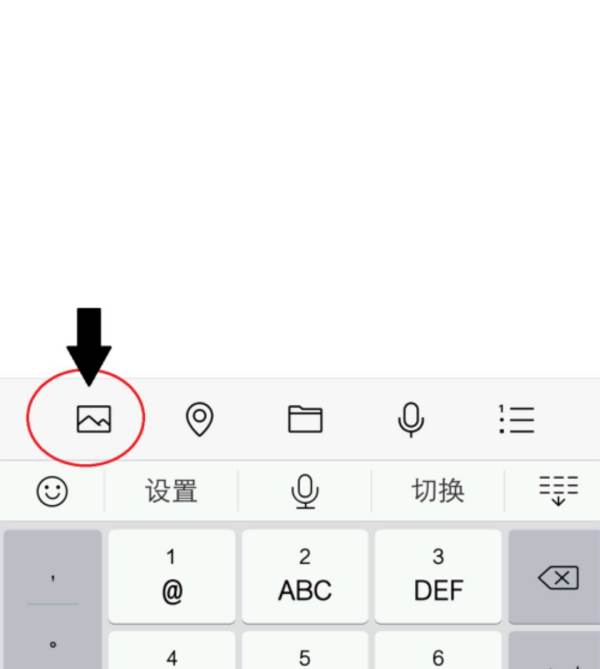Collapse the keyboard using the hide-keyboard icon

click(558, 491)
